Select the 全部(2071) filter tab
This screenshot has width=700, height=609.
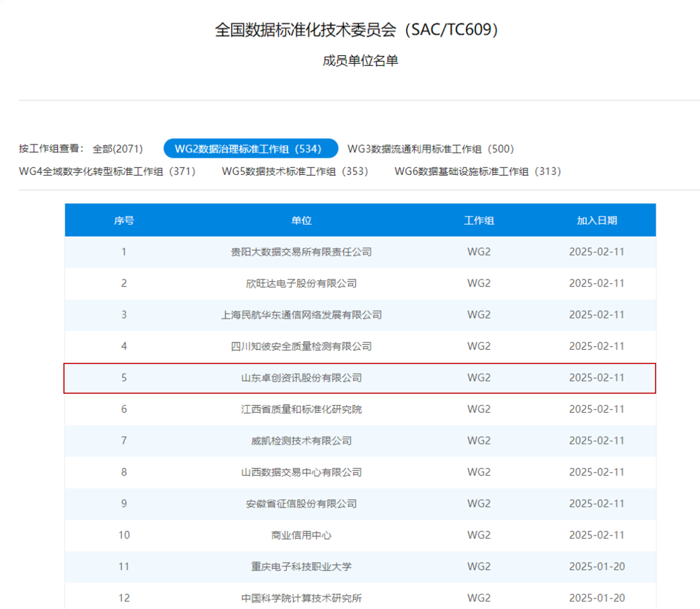click(x=118, y=149)
